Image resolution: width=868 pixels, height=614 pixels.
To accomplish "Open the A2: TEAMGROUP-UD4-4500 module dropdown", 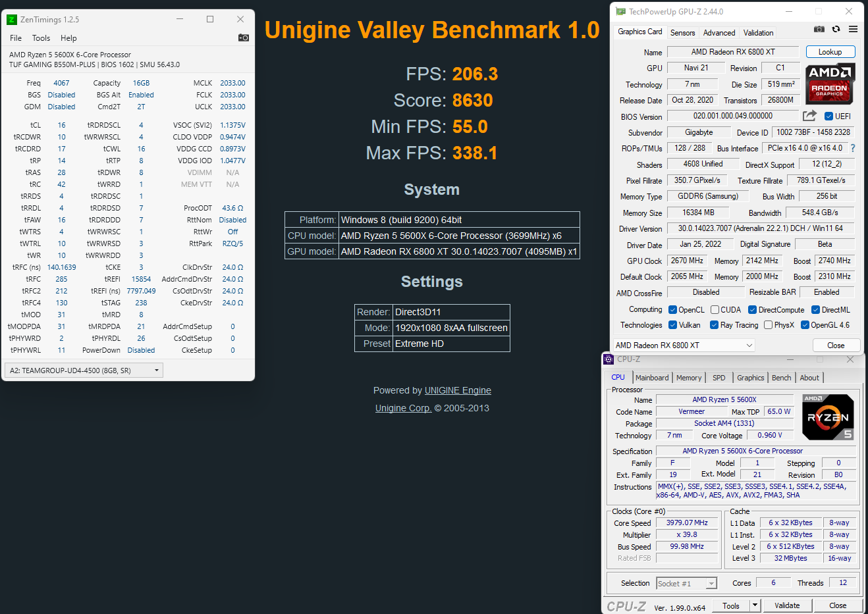I will pos(84,371).
